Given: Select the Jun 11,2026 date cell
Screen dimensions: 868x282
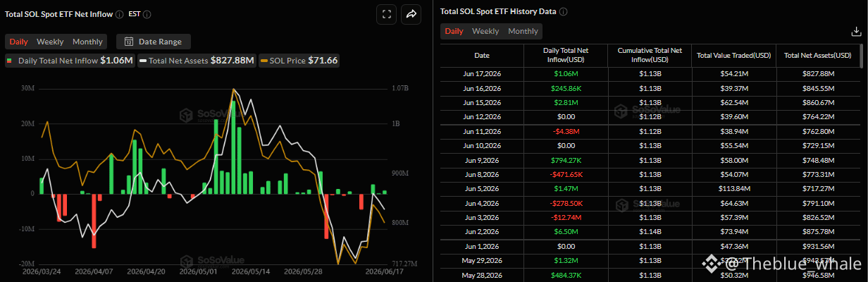Looking at the screenshot, I should coord(482,131).
